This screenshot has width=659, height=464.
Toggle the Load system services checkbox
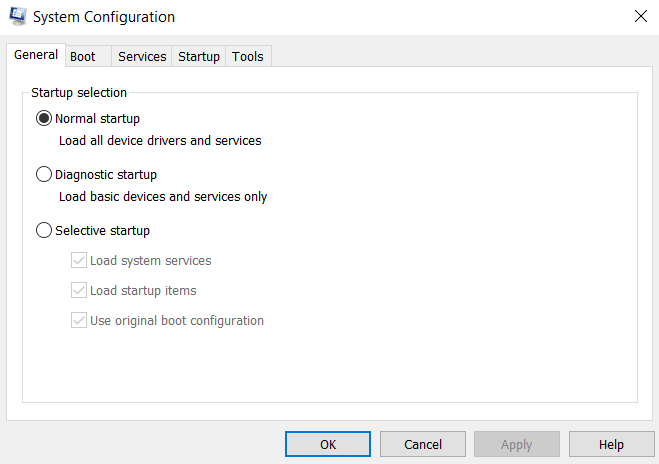[79, 261]
